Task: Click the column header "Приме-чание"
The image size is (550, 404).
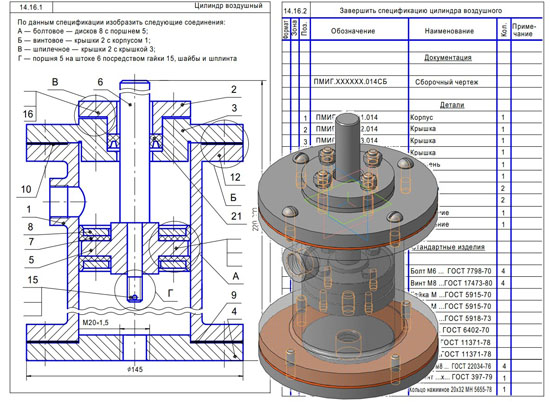Action: [x=524, y=30]
